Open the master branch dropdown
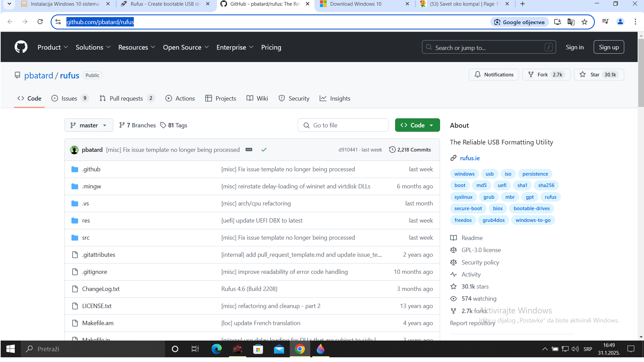Image resolution: width=644 pixels, height=362 pixels. [89, 125]
